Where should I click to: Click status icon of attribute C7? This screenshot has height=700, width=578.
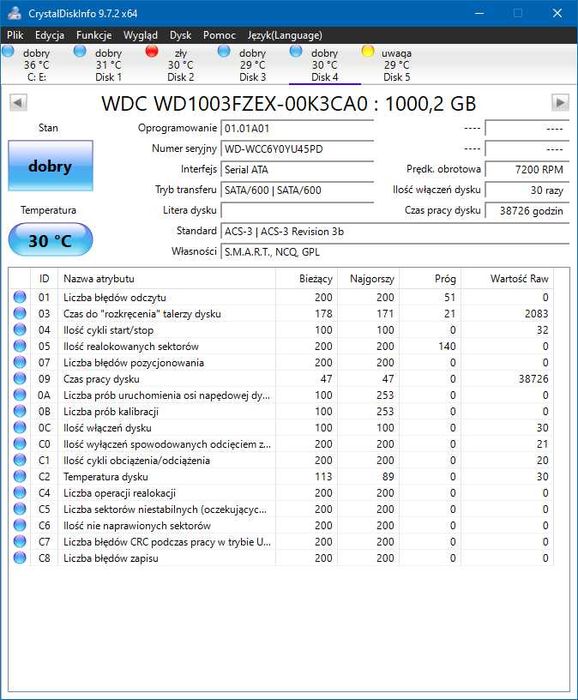pyautogui.click(x=20, y=542)
